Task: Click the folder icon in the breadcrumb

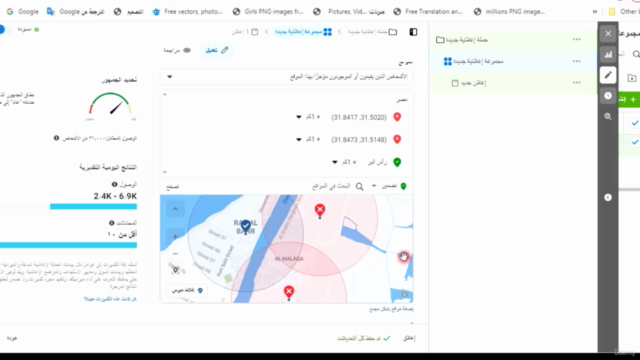Action: click(393, 32)
